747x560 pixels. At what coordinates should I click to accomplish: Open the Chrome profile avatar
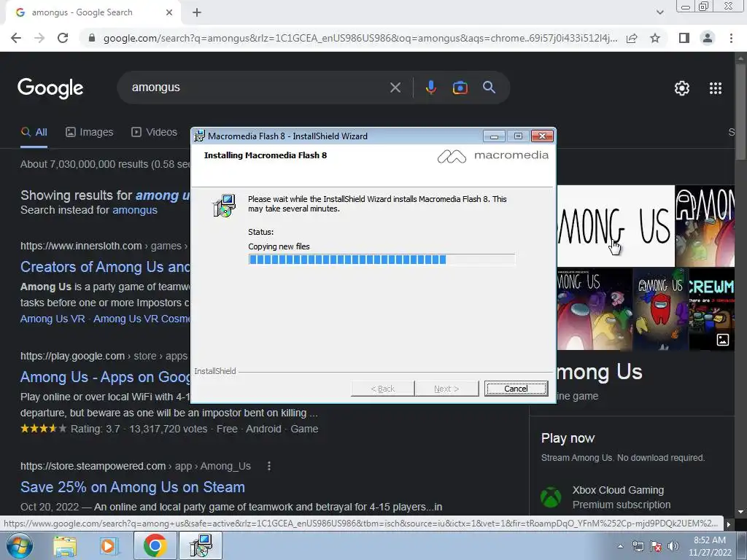(x=708, y=38)
